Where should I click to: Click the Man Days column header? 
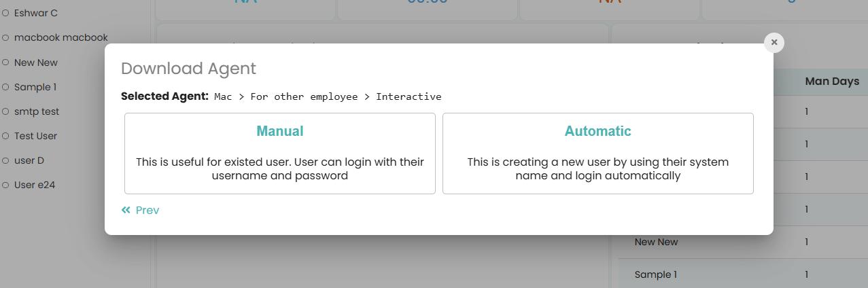tap(832, 82)
